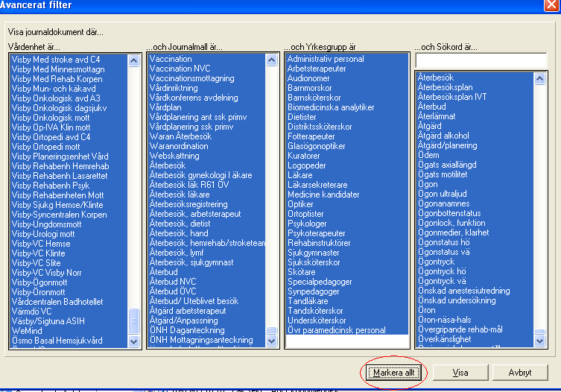Select Visby Med stroke avd C4

pyautogui.click(x=56, y=60)
